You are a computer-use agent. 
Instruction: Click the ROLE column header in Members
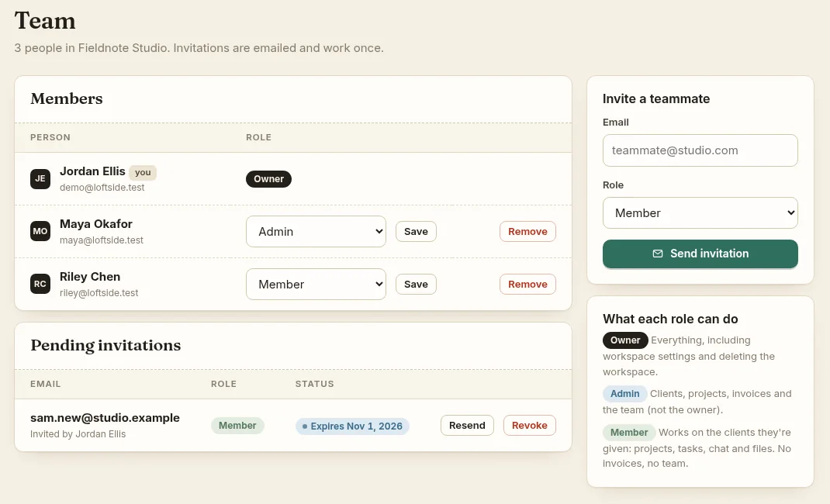point(258,137)
